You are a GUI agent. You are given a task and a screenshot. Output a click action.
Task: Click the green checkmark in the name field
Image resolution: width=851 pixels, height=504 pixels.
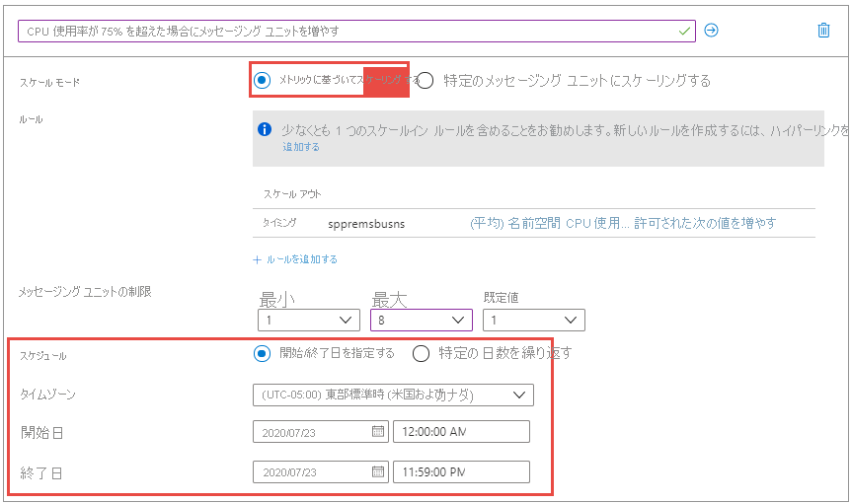[x=684, y=31]
